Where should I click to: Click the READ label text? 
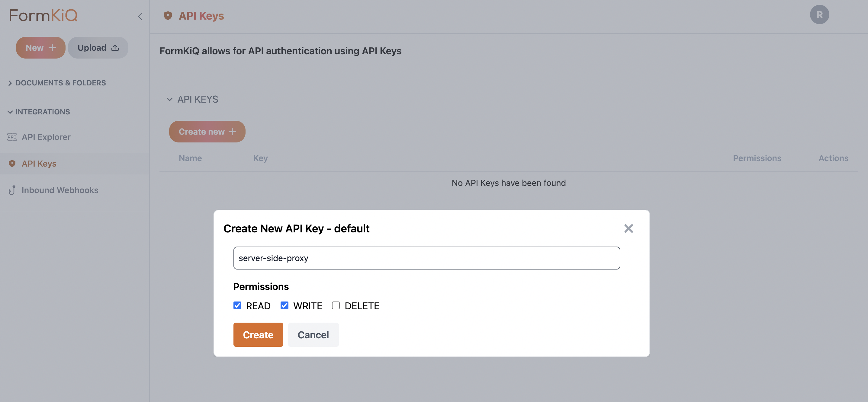pos(258,306)
